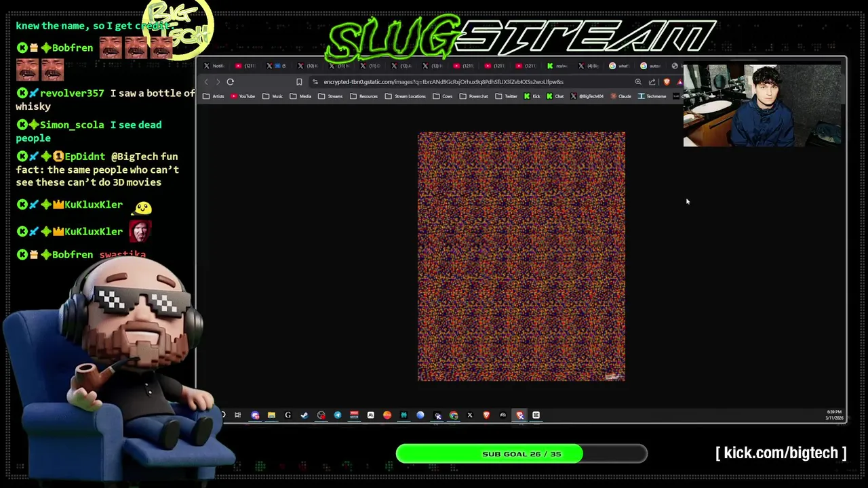
Task: Open the white G app on the taskbar
Action: [288, 415]
